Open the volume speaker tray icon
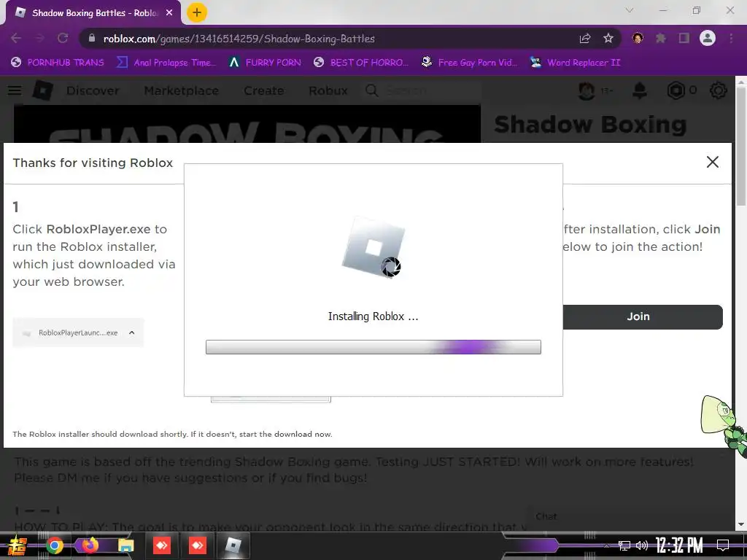This screenshot has width=747, height=560. (x=642, y=545)
